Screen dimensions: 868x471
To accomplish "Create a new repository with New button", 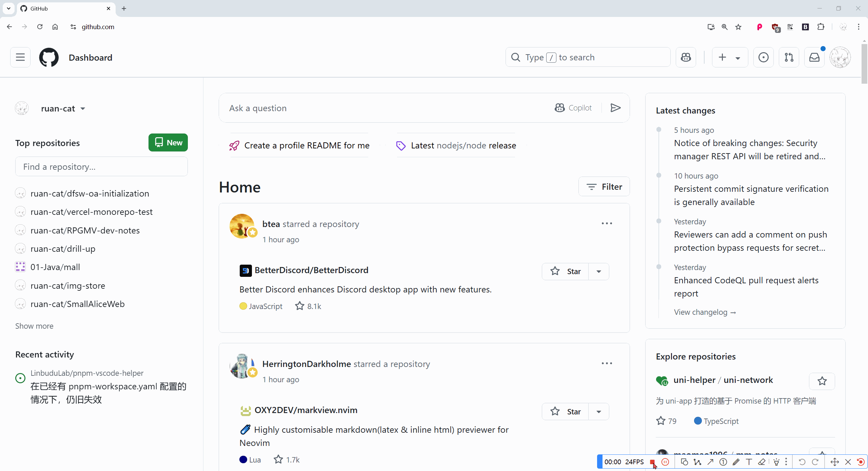I will [x=168, y=143].
